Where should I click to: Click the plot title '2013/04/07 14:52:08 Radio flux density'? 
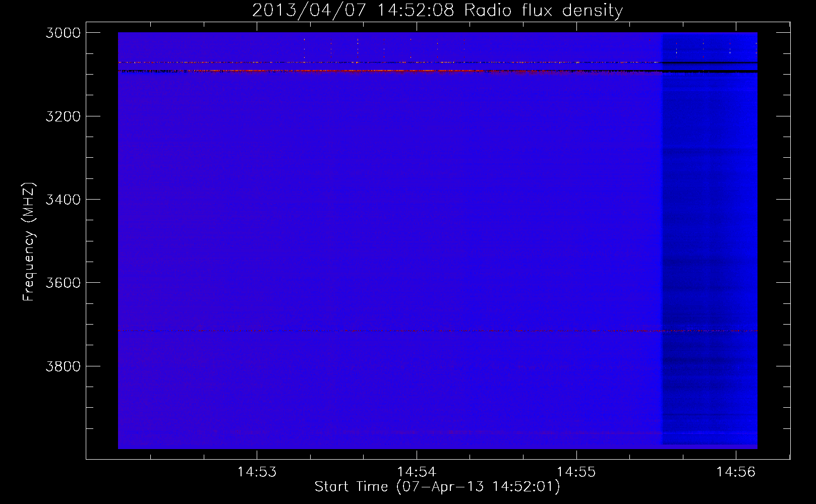click(437, 11)
